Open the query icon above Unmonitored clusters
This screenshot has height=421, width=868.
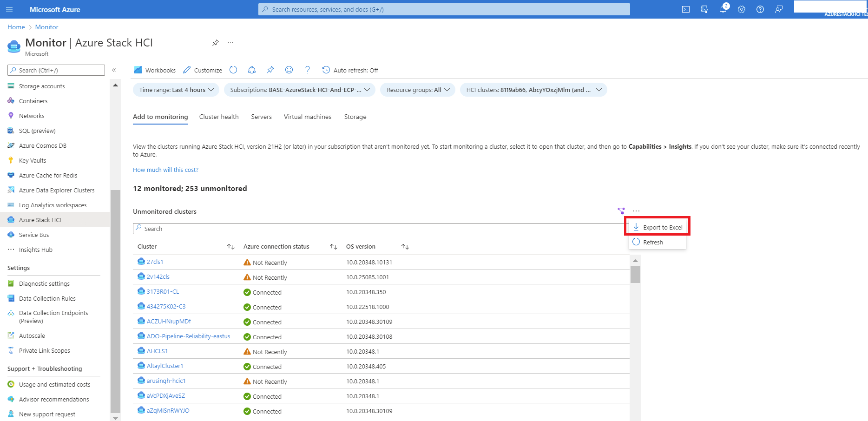coord(621,211)
